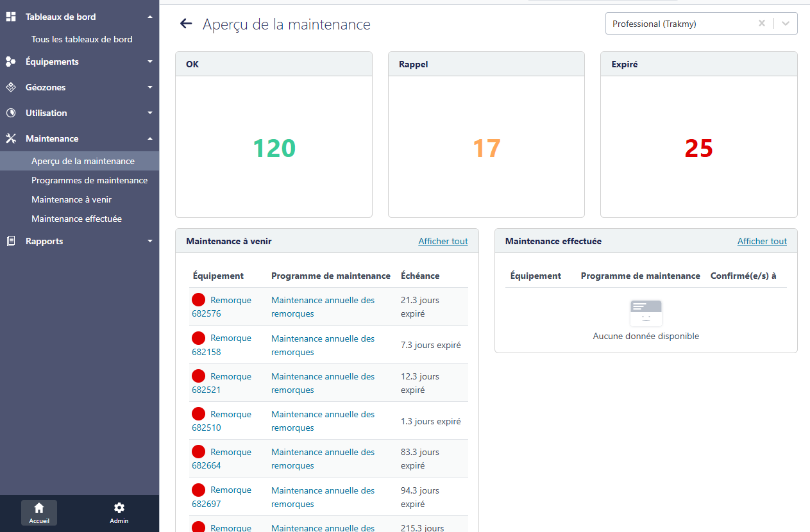This screenshot has width=810, height=532.
Task: Click the Rappel count 17
Action: [x=486, y=148]
